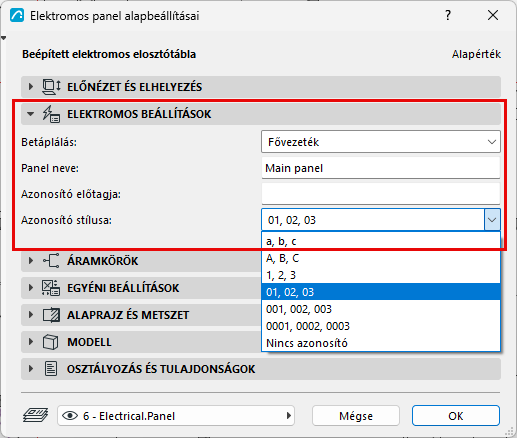The image size is (517, 438).
Task: Click the Alaprajz és Metszet icon
Action: click(x=51, y=315)
